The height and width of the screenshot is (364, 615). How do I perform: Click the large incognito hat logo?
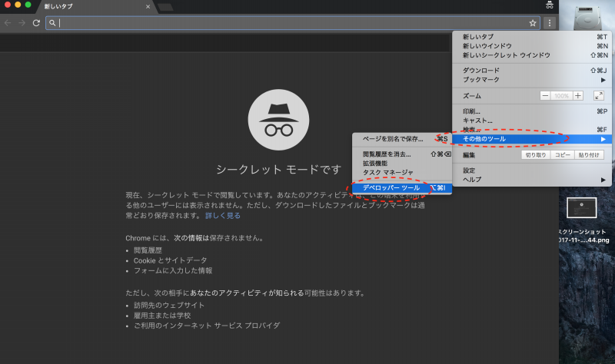278,120
